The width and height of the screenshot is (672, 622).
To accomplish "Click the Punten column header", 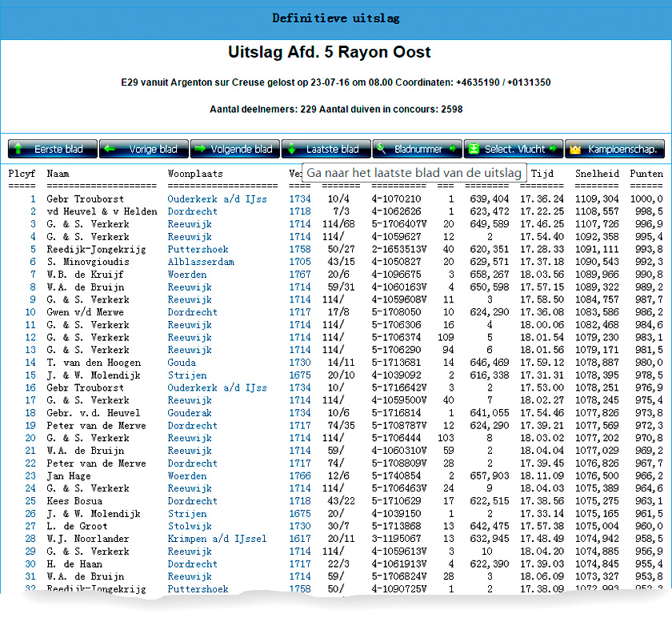I will click(x=646, y=174).
